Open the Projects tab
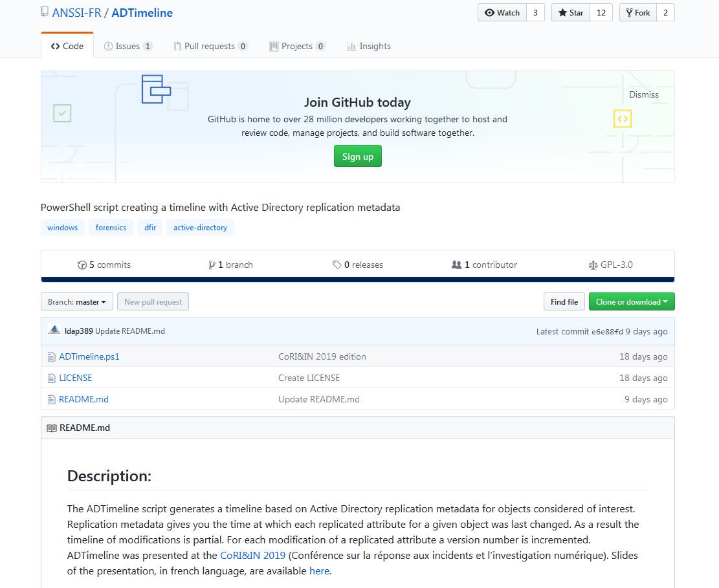 pos(297,46)
